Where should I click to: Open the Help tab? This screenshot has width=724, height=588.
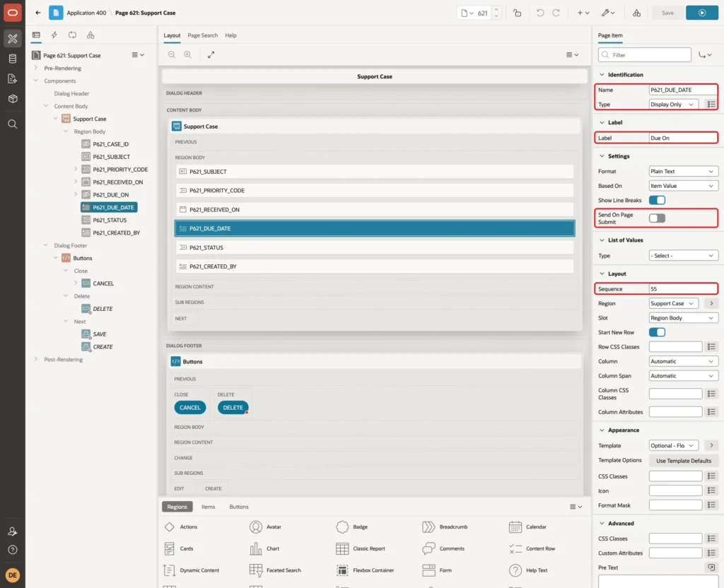point(230,35)
